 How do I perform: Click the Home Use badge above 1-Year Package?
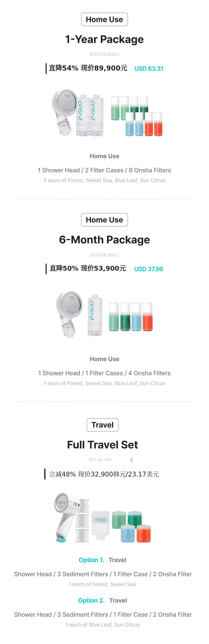104,20
